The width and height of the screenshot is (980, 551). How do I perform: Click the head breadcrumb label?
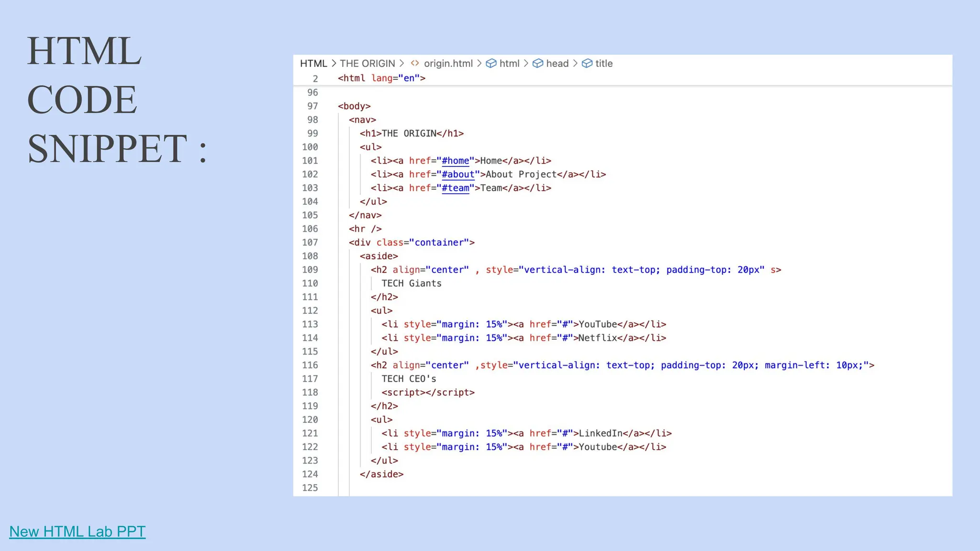[557, 63]
